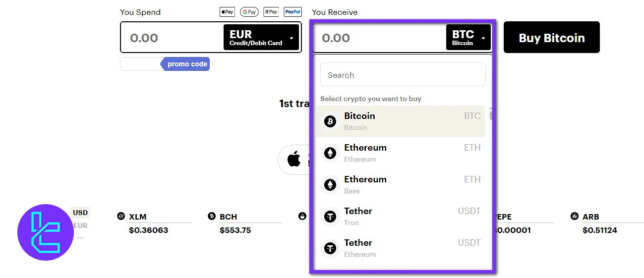The height and width of the screenshot is (278, 644).
Task: Click the BCH ticker icon
Action: [212, 216]
